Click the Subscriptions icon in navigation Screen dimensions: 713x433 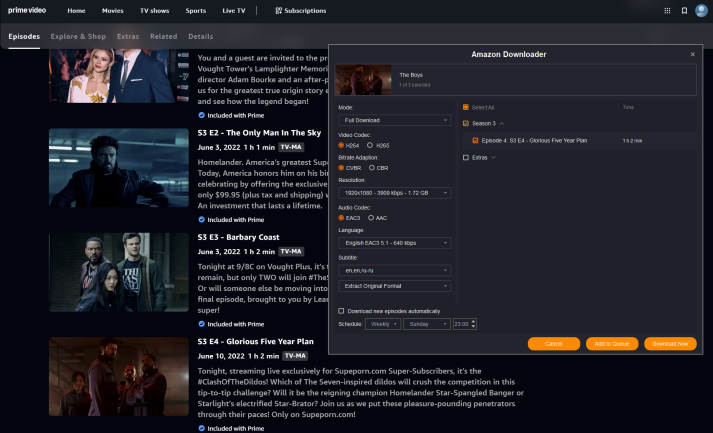(279, 11)
